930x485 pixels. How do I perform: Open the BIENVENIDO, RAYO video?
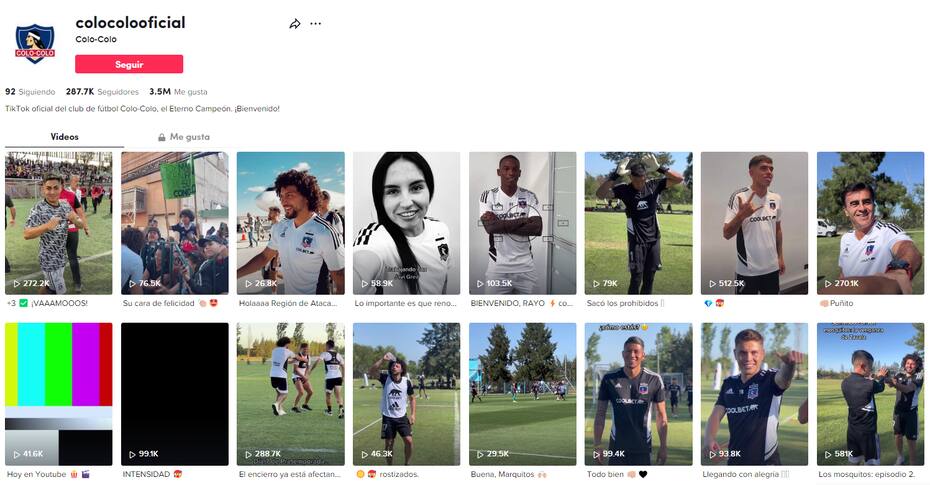click(523, 224)
